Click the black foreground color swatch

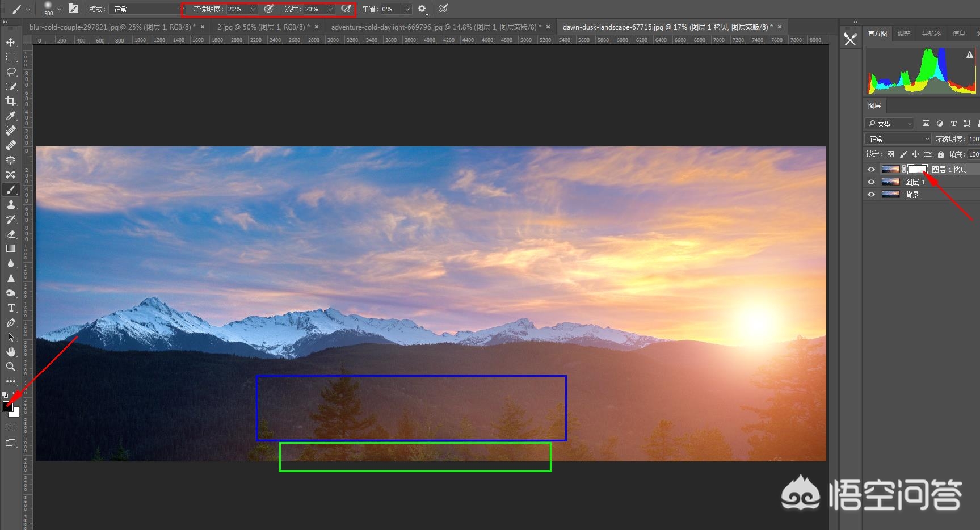7,406
